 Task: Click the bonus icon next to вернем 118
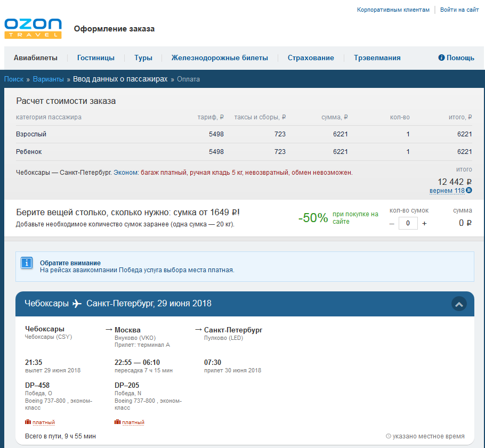[469, 190]
